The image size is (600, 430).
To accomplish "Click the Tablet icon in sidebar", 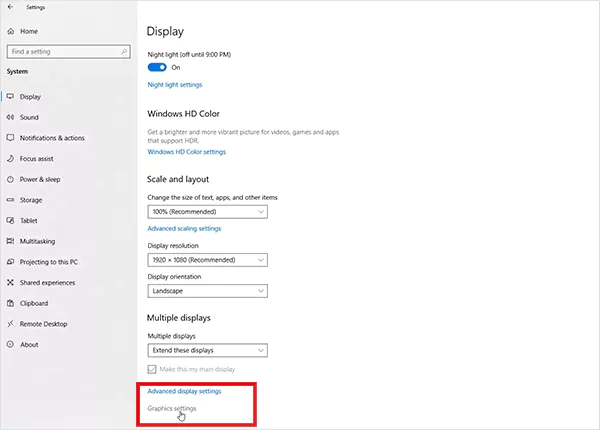I will pos(10,220).
